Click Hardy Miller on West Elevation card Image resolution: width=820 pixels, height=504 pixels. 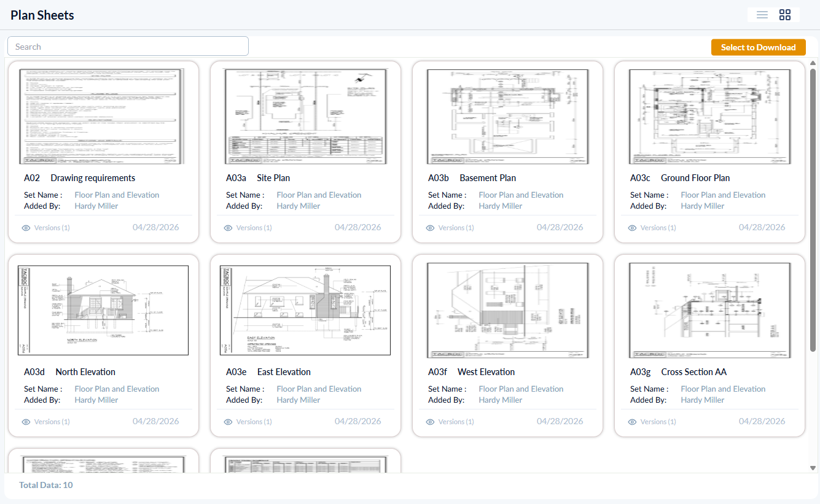click(x=501, y=400)
